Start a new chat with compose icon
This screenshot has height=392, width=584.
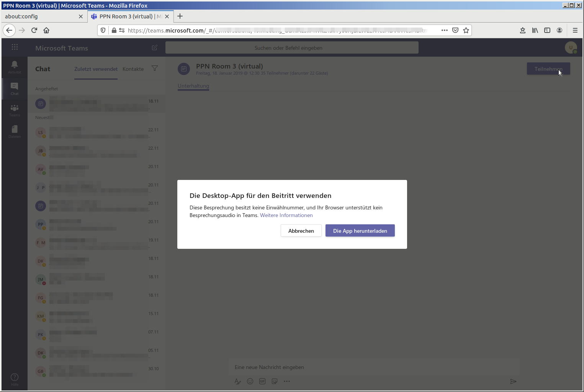(x=154, y=48)
